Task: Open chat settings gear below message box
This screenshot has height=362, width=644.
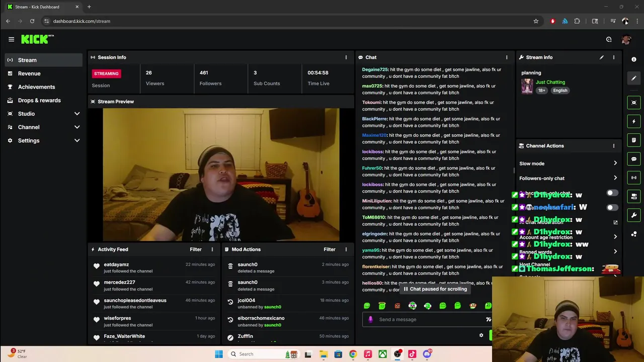Action: point(481,335)
